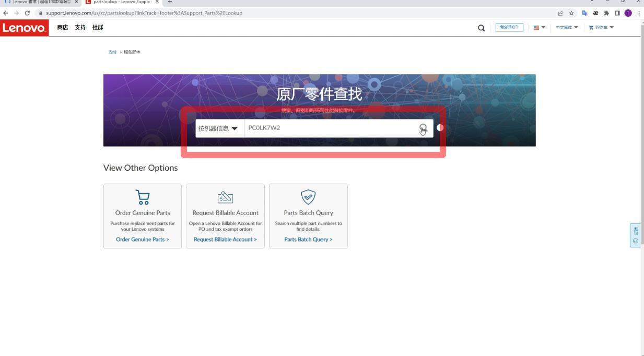Click the shopping cart icon on Order Genuine Parts card
The height and width of the screenshot is (356, 644).
point(142,197)
